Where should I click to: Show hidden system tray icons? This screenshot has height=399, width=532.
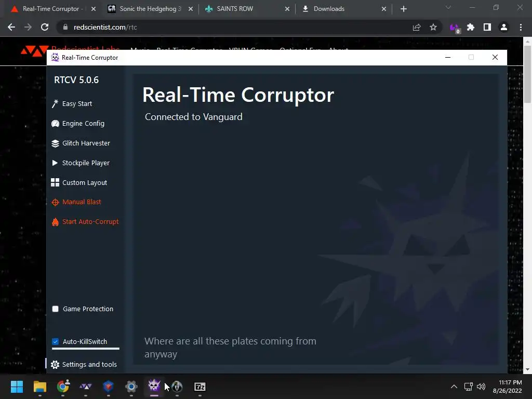pyautogui.click(x=454, y=387)
